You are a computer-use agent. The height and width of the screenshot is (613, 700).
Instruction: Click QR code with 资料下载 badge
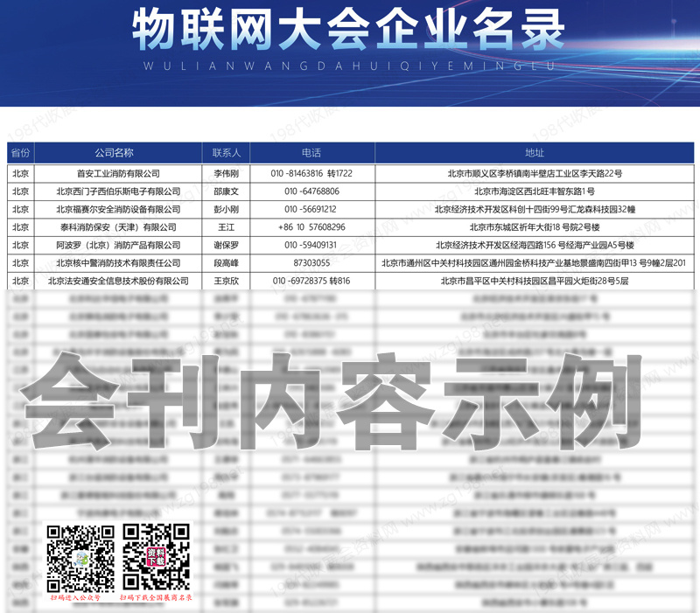[x=157, y=557]
